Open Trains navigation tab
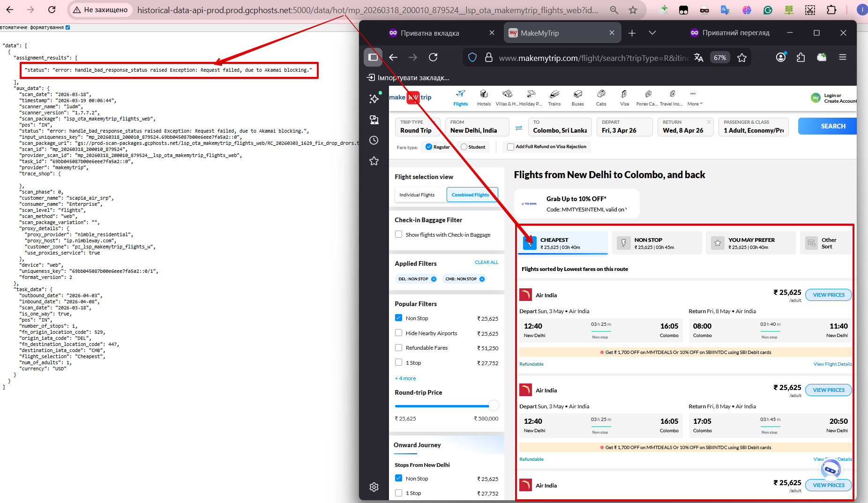The image size is (868, 503). coord(554,98)
